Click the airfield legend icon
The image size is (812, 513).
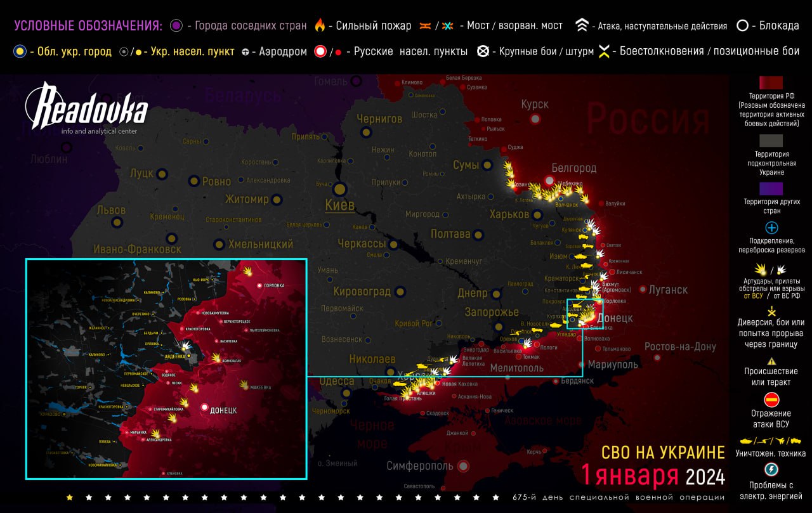[x=245, y=52]
